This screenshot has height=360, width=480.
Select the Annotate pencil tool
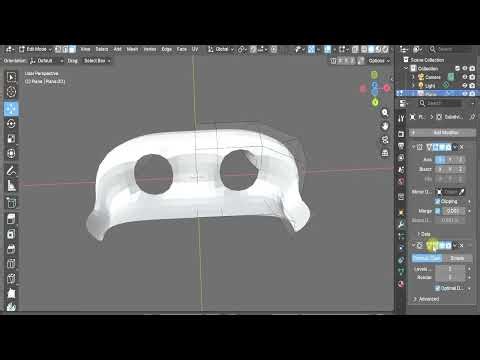pos(11,171)
